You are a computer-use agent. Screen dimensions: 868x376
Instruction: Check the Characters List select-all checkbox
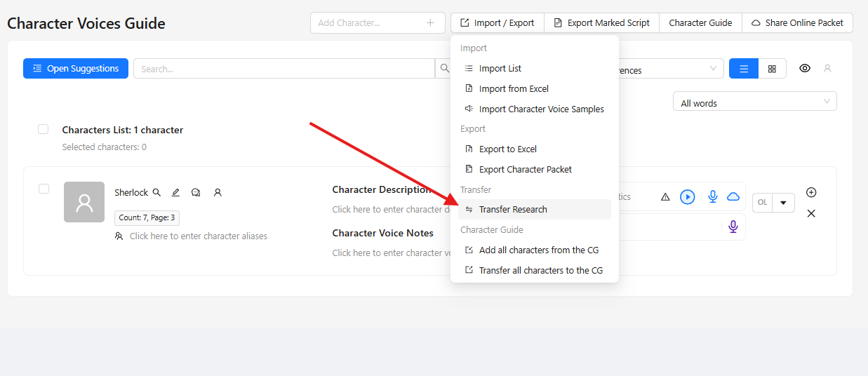coord(44,129)
